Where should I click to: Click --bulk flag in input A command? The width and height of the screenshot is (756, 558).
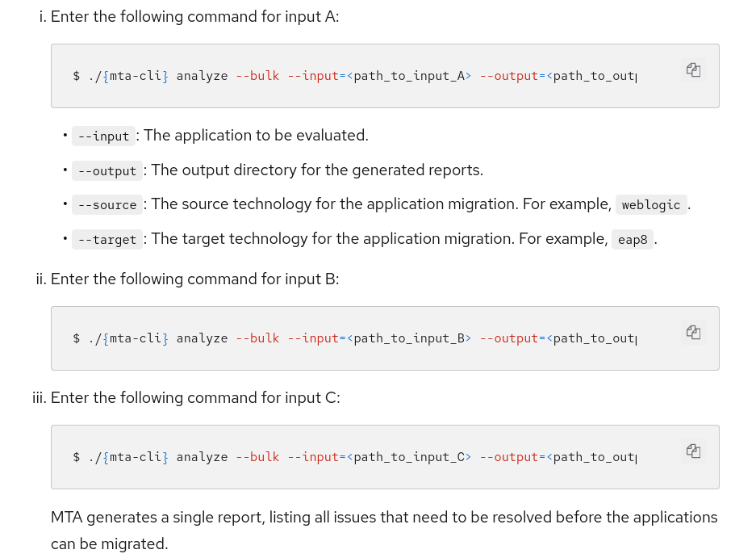tap(257, 76)
